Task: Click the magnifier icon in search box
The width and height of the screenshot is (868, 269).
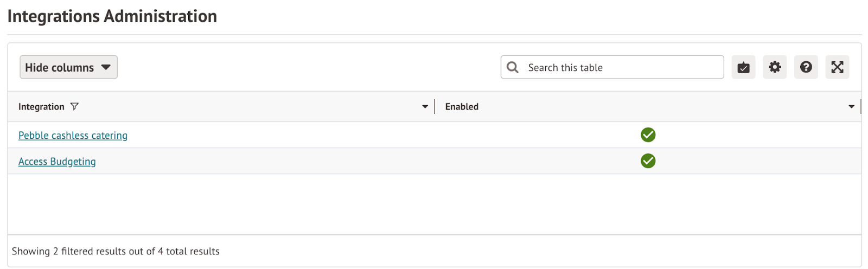Action: 513,67
